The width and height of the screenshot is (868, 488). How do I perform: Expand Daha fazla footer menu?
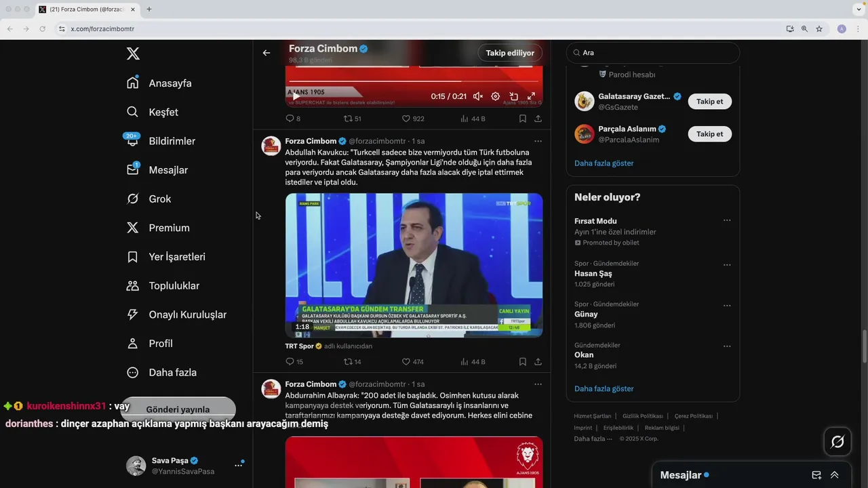coord(592,439)
